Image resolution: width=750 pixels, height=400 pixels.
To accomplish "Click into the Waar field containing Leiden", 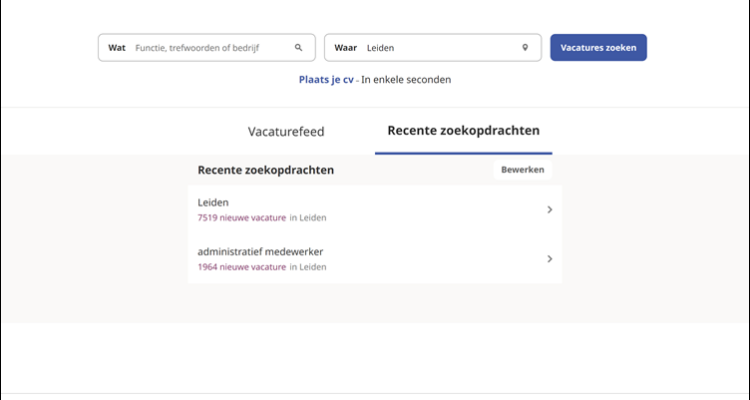I will pyautogui.click(x=440, y=47).
